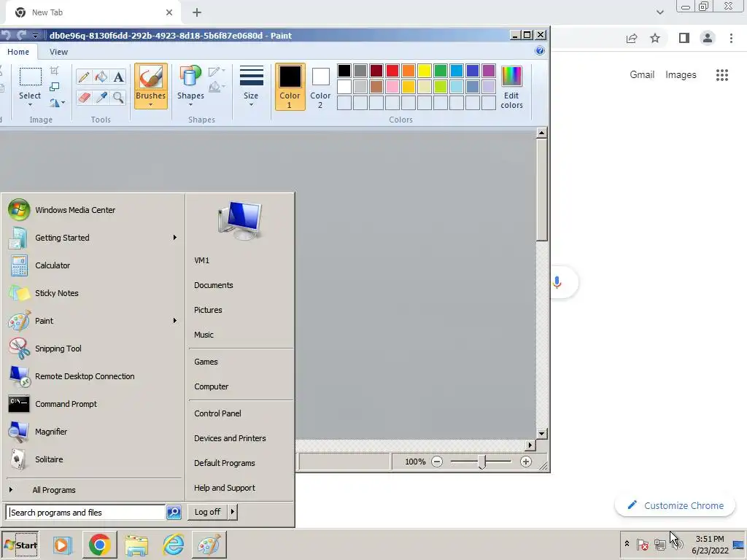
Task: Open Edit colors in Paint ribbon
Action: coord(511,87)
